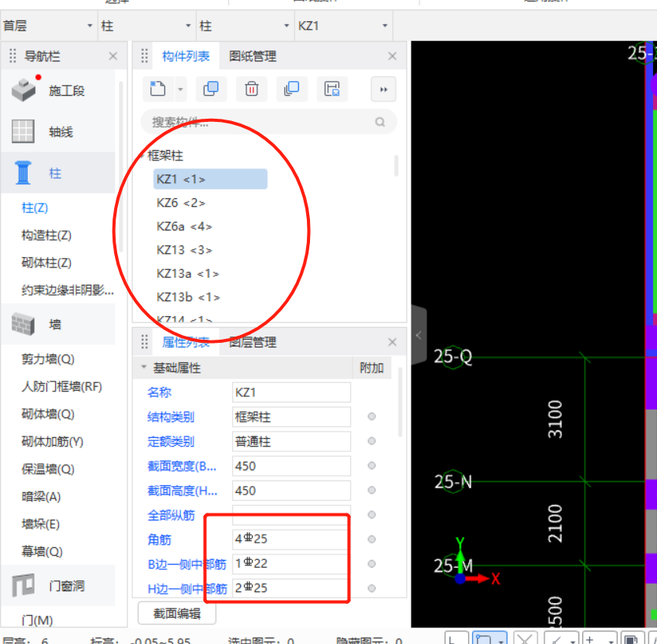Collapse the side panel arrow handle
The image size is (657, 644).
click(419, 335)
